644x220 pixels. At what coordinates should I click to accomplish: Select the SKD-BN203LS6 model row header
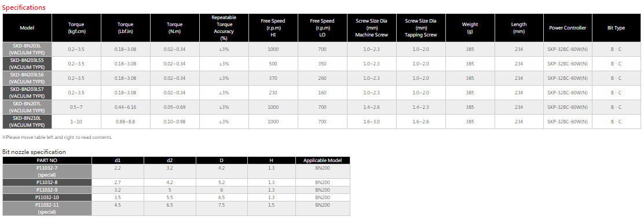27,78
